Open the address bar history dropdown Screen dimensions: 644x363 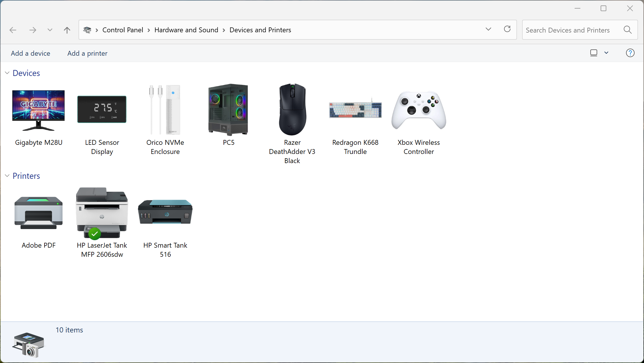(x=488, y=29)
